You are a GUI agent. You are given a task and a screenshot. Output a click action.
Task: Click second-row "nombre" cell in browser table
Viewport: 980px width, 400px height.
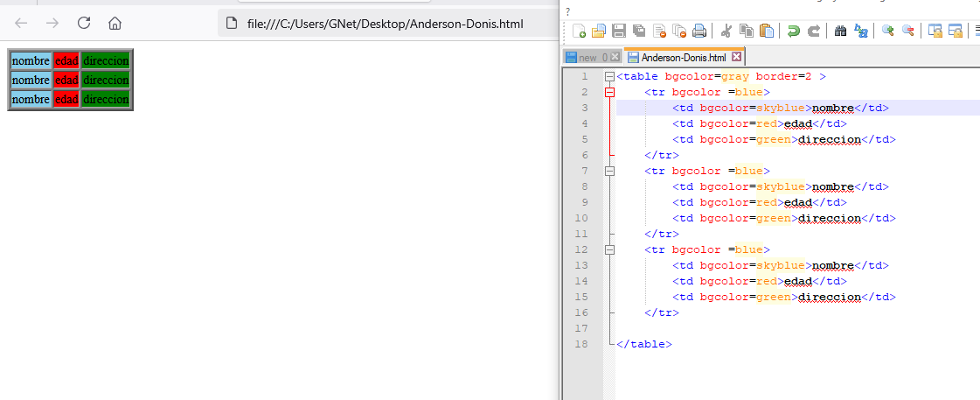[31, 81]
